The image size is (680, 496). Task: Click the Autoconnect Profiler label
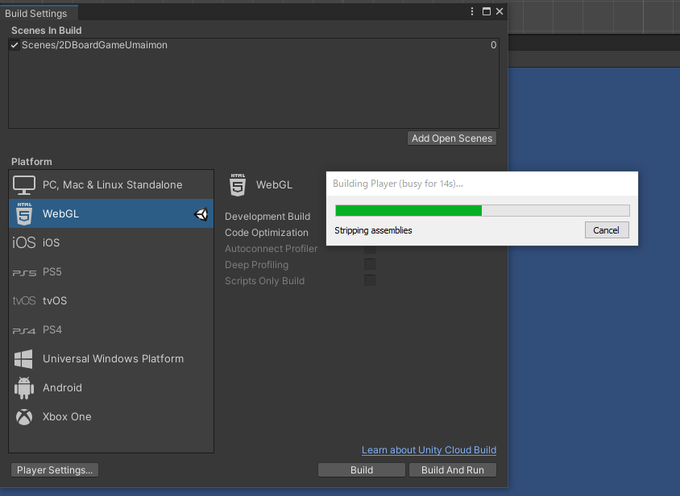[271, 249]
